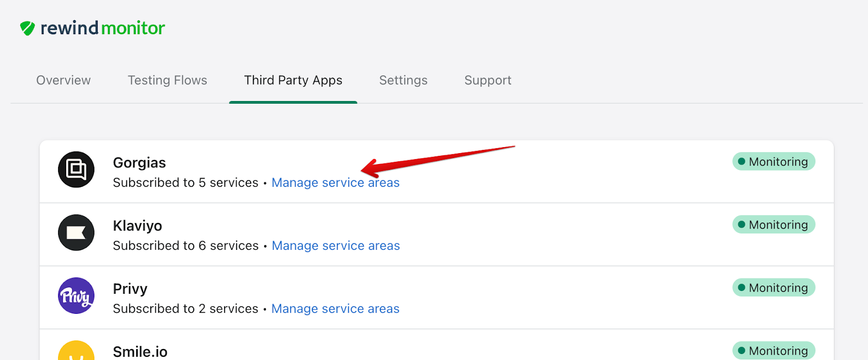Click the Monitoring status badge for Smile.io
This screenshot has width=868, height=360.
[x=773, y=351]
